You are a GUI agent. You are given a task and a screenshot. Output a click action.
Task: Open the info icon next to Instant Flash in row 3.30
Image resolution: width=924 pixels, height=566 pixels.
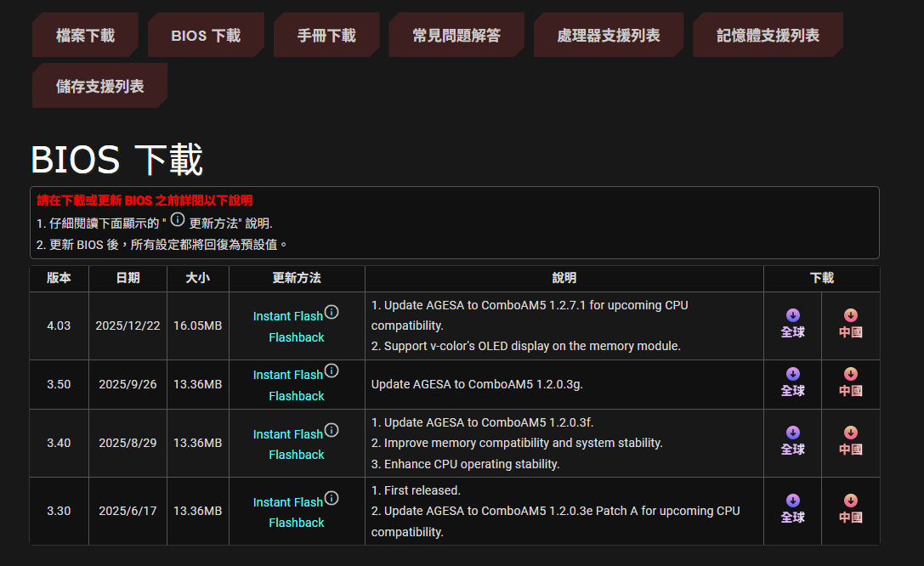click(x=332, y=498)
